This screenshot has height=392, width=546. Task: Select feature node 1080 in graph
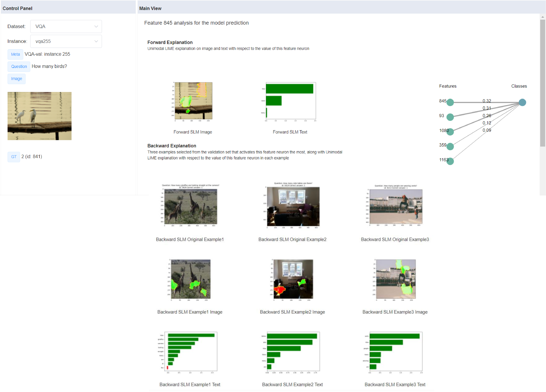(450, 132)
